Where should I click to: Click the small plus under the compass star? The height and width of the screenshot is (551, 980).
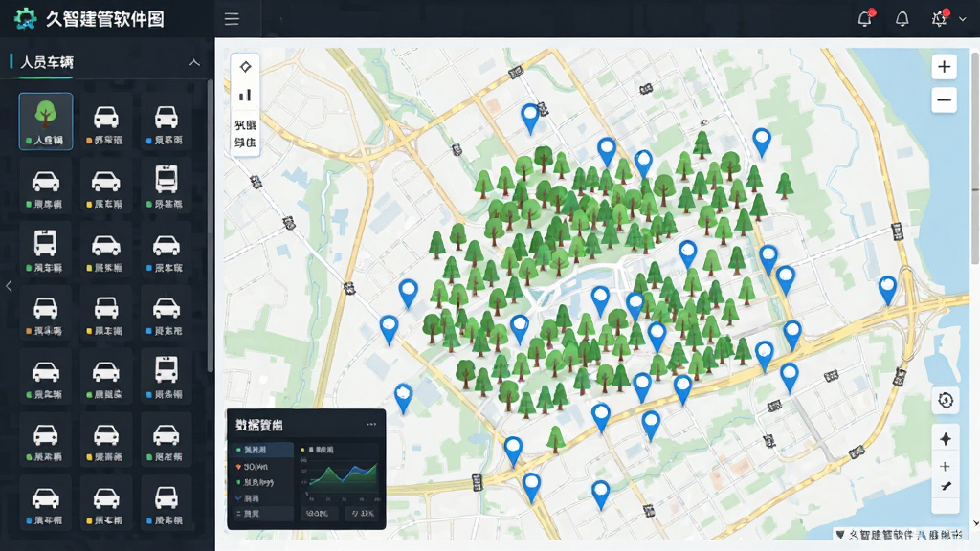[945, 466]
